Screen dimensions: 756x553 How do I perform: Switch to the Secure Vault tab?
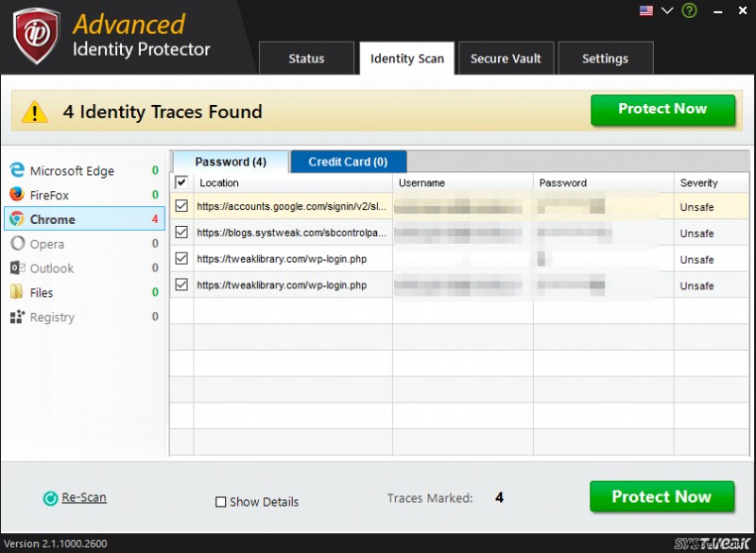coord(507,58)
